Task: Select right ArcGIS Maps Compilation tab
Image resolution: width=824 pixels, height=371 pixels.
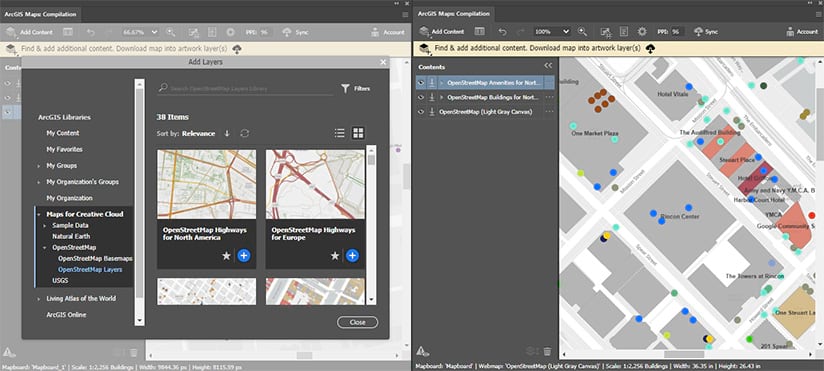Action: coord(453,14)
